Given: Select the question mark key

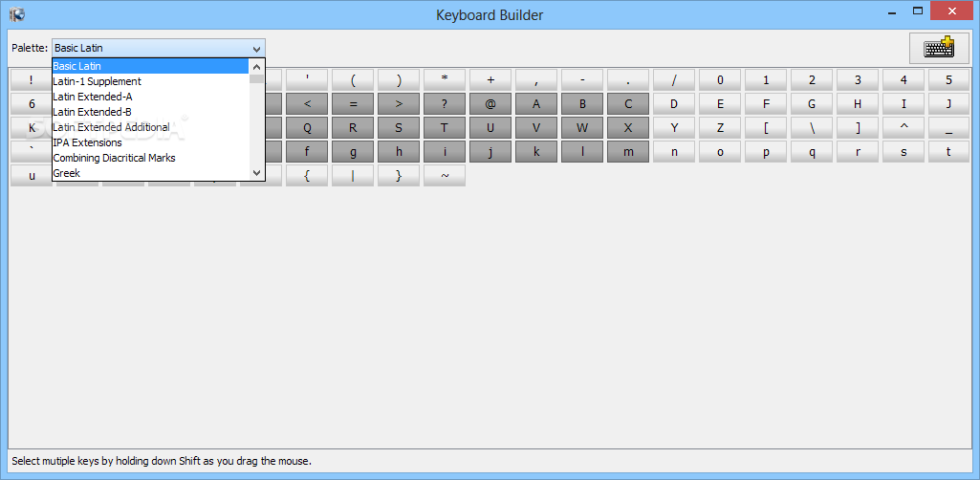Looking at the screenshot, I should pos(445,104).
